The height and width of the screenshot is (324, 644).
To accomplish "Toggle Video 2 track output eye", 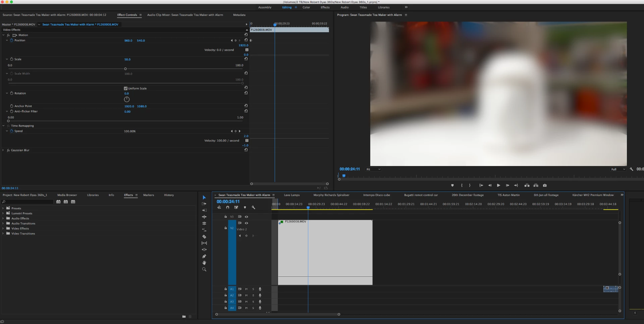I will (247, 223).
